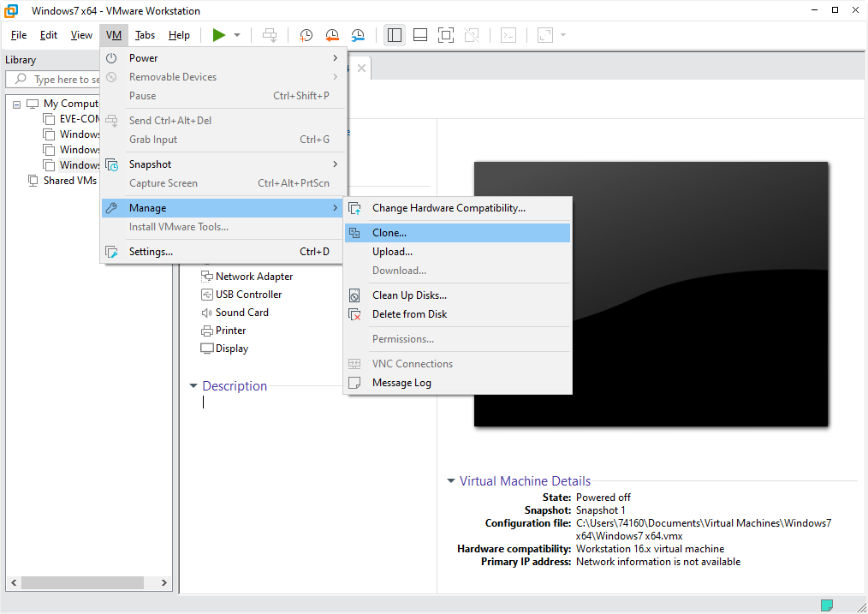The image size is (868, 614).
Task: Choose Upload in the Manage submenu
Action: click(x=457, y=252)
